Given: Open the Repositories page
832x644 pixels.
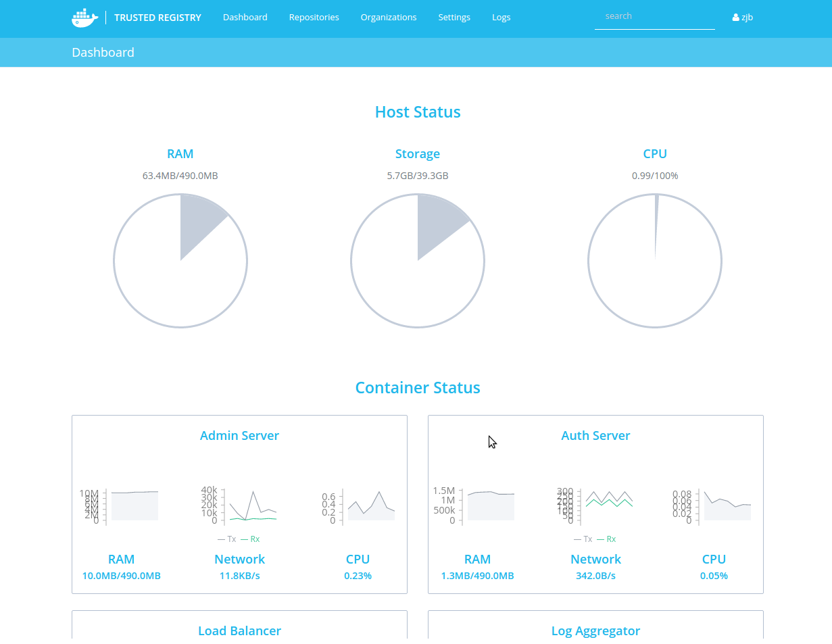Looking at the screenshot, I should (314, 18).
